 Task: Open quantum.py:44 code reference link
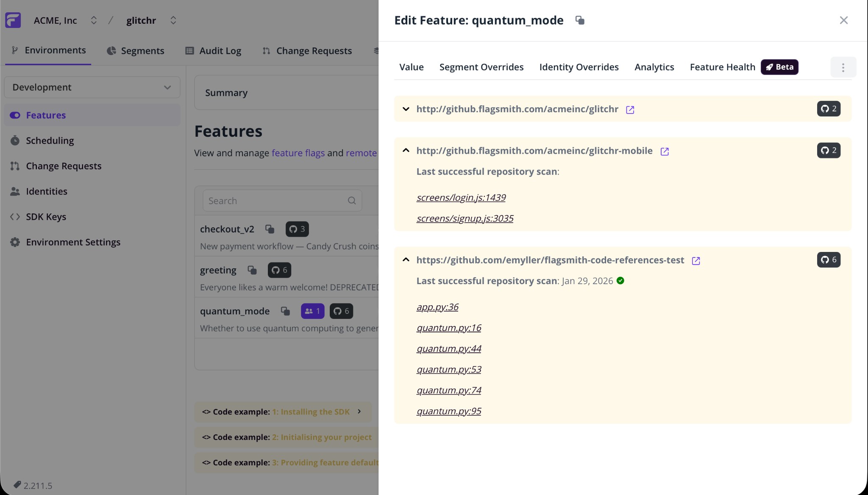click(448, 349)
